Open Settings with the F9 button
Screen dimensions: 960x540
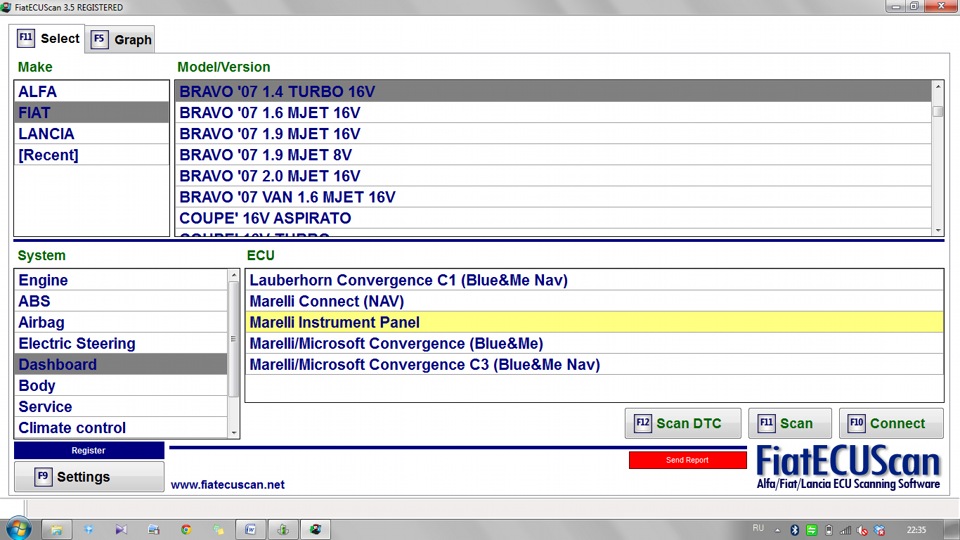coord(89,476)
